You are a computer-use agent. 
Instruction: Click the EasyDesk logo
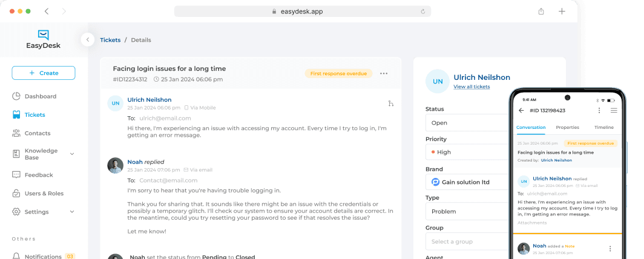pyautogui.click(x=43, y=39)
